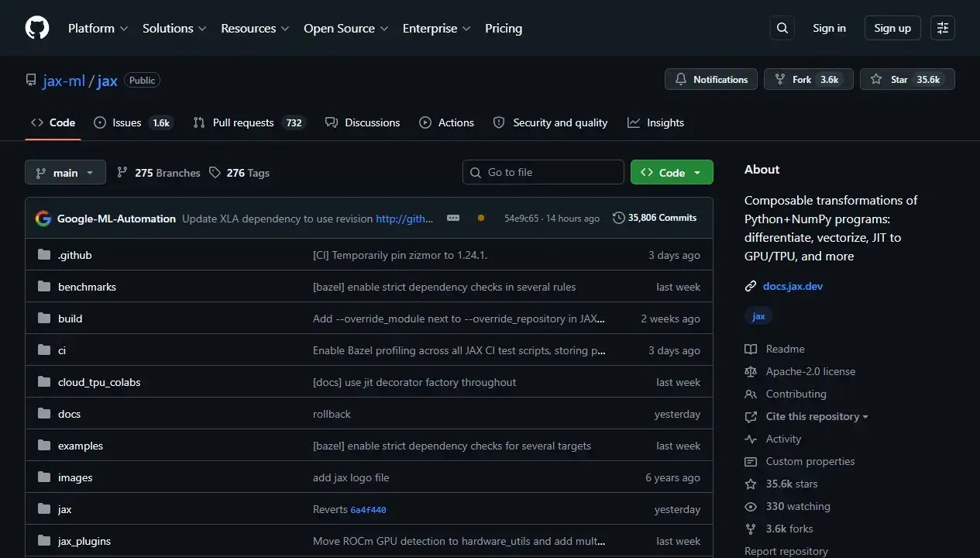Open the docs.jax.dev link
Screen dimensions: 980x558
(x=793, y=286)
